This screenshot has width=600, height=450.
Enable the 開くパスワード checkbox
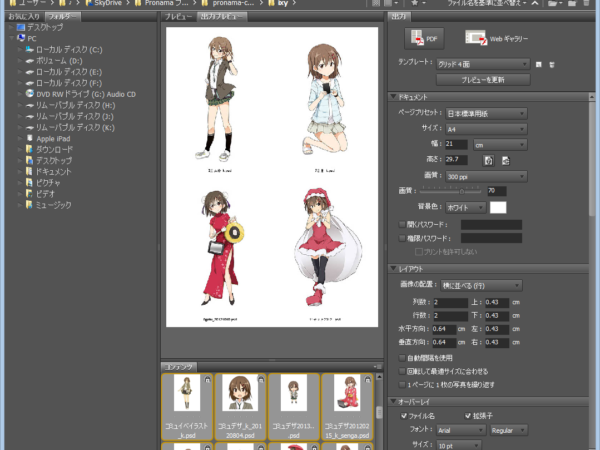[402, 224]
